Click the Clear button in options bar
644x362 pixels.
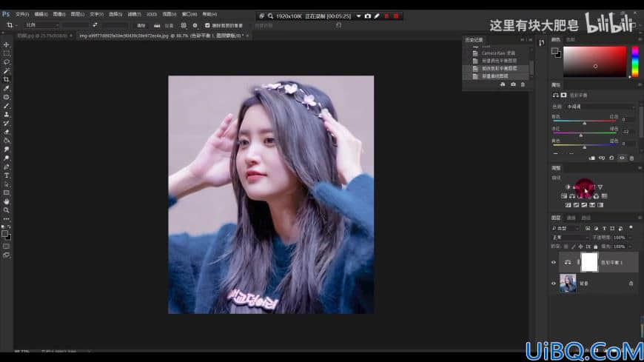click(x=141, y=25)
